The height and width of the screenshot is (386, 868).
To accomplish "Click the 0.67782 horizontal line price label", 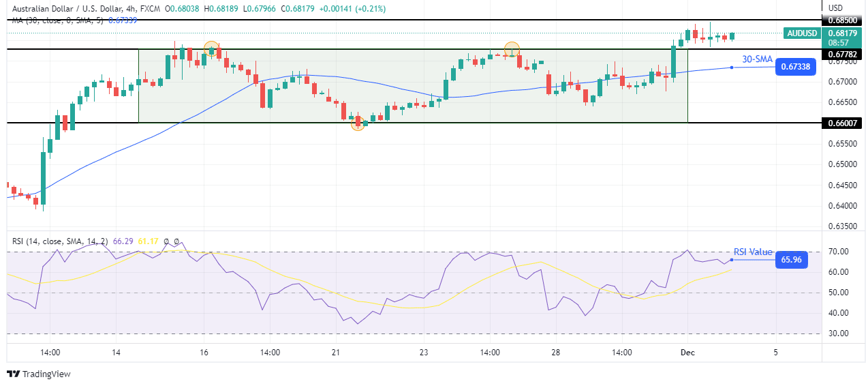I will pos(842,54).
